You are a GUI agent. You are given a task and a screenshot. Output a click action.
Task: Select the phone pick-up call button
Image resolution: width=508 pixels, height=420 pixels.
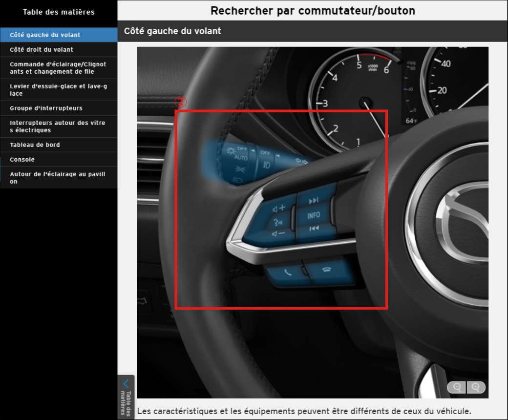pos(287,273)
